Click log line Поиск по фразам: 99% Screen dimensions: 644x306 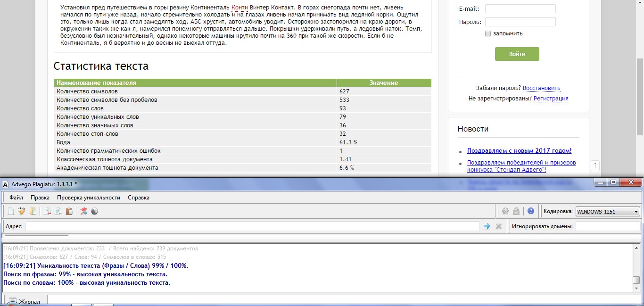(x=85, y=274)
